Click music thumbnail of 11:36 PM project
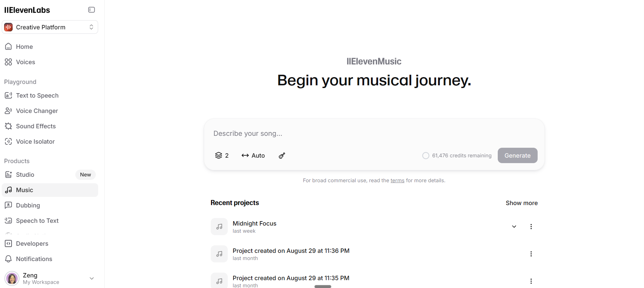644x288 pixels. [x=219, y=254]
